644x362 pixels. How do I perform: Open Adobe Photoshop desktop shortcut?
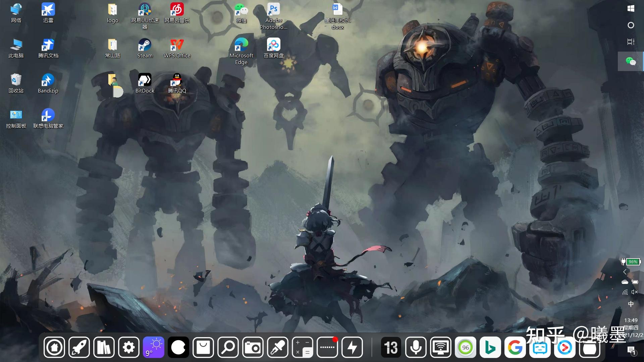point(273,16)
